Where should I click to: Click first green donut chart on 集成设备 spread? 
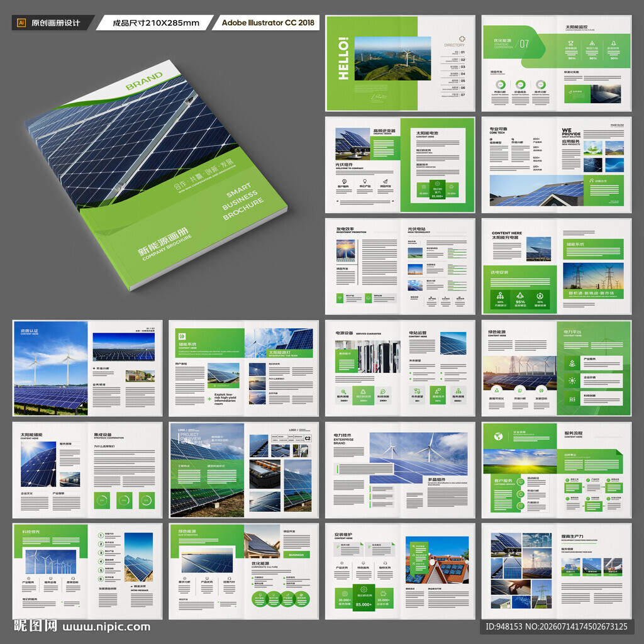tap(102, 500)
